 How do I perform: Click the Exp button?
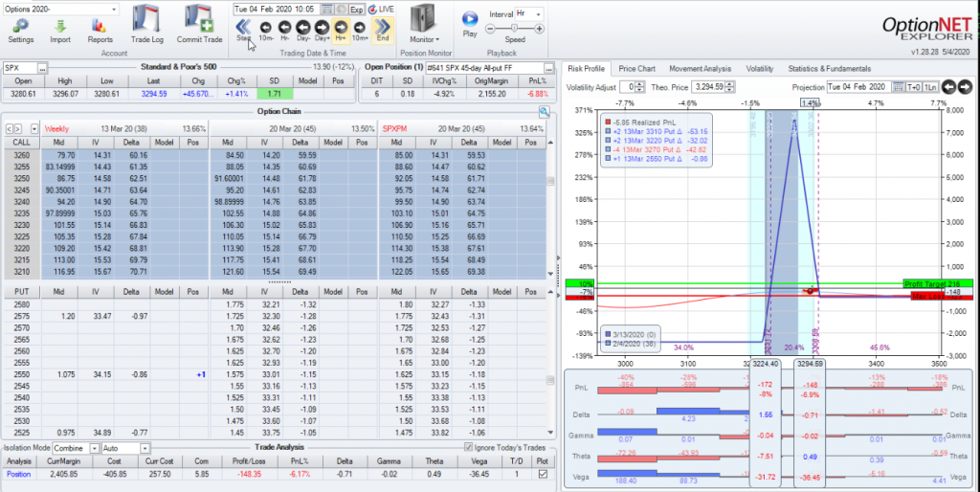coord(356,10)
